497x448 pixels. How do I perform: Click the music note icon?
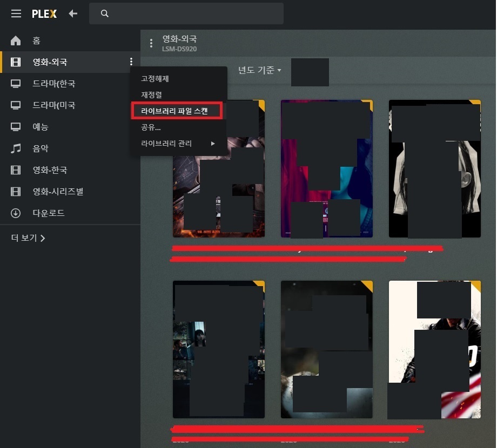click(16, 148)
